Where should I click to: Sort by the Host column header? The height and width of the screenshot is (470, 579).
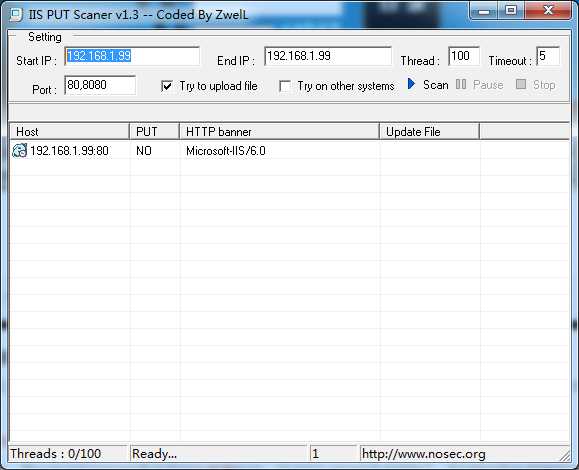(x=70, y=132)
